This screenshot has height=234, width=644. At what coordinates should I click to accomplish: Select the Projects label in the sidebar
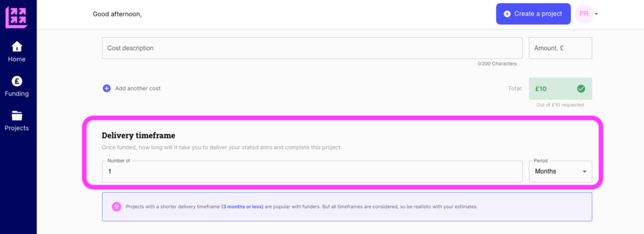[x=17, y=128]
